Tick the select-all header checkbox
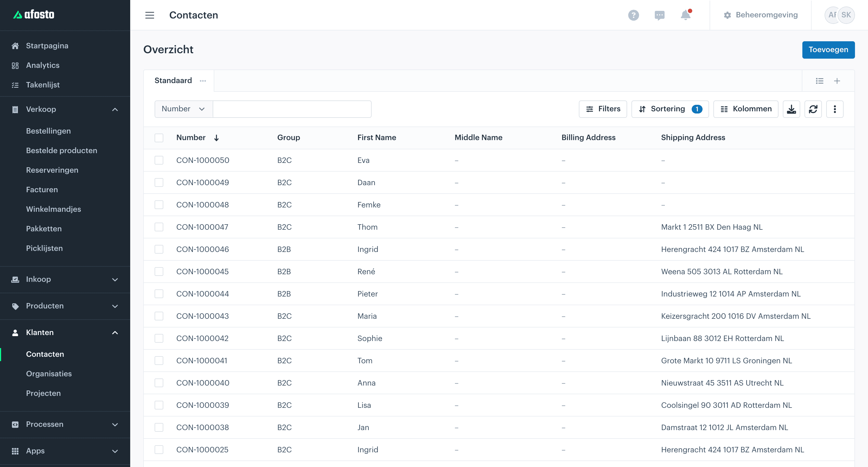The width and height of the screenshot is (868, 467). coord(159,138)
